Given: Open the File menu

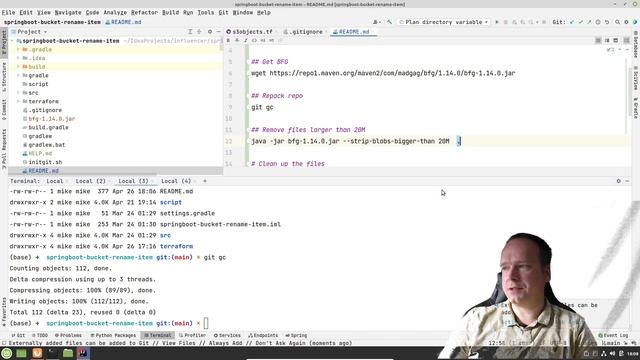Looking at the screenshot, I should [x=8, y=13].
